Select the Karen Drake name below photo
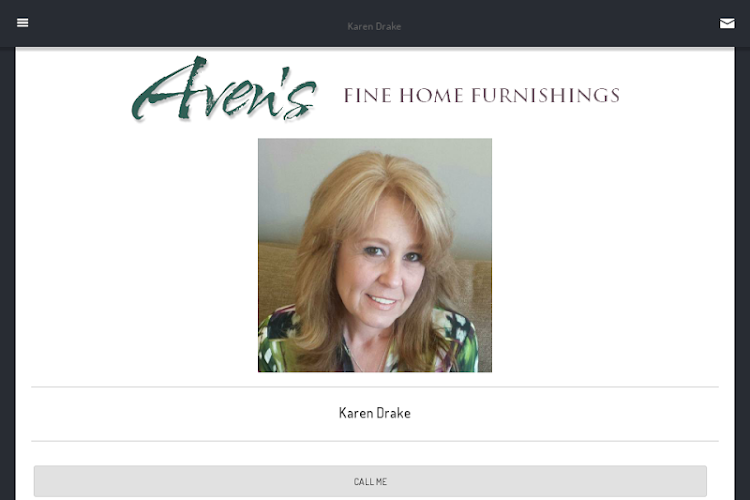This screenshot has height=500, width=750. point(375,413)
